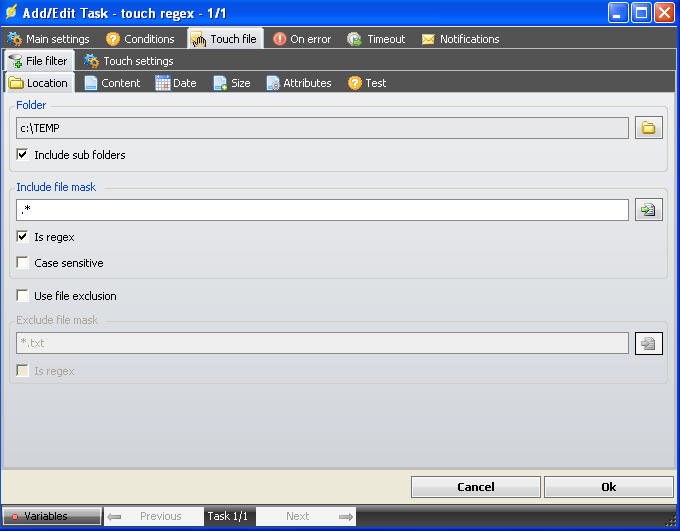
Task: Disable the Is regex checkbox for include mask
Action: [23, 237]
